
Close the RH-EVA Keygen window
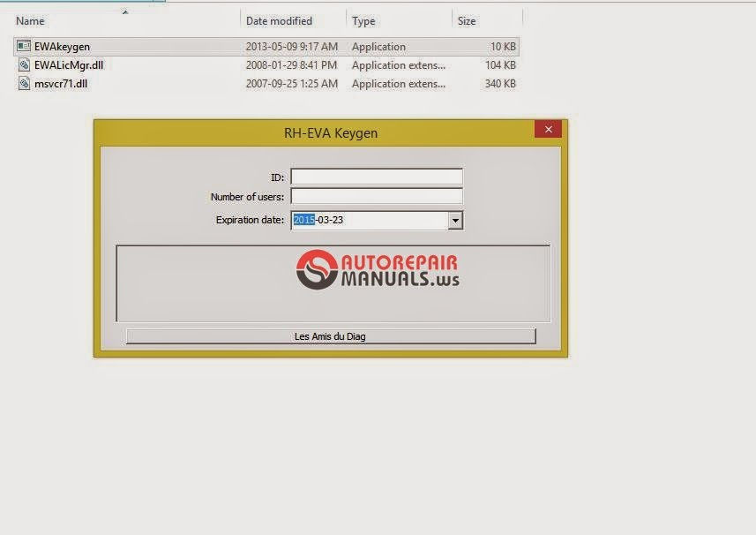548,129
